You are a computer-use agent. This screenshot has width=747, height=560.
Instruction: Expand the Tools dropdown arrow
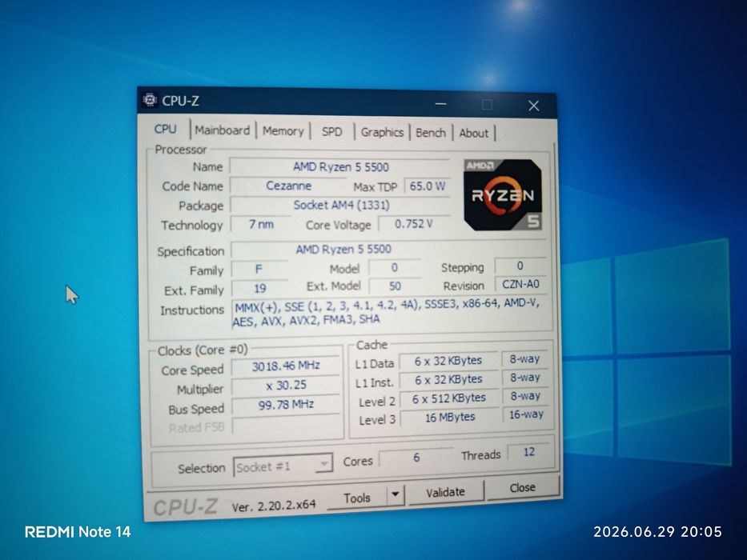click(x=396, y=494)
